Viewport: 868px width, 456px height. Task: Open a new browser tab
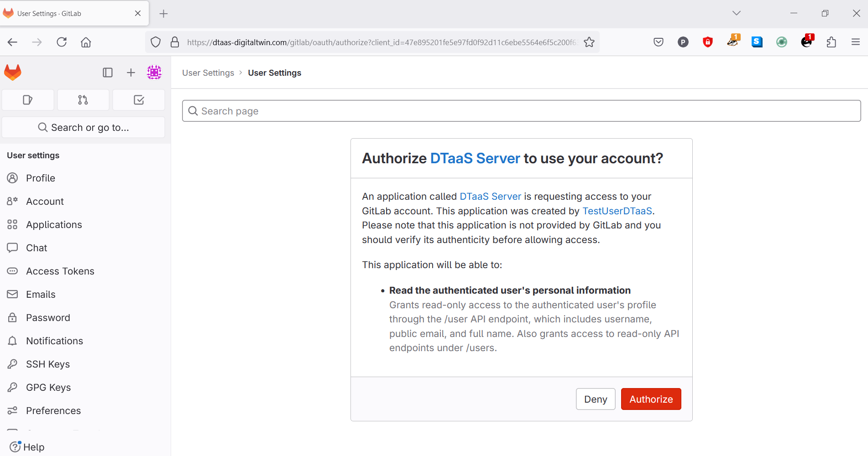pyautogui.click(x=163, y=14)
